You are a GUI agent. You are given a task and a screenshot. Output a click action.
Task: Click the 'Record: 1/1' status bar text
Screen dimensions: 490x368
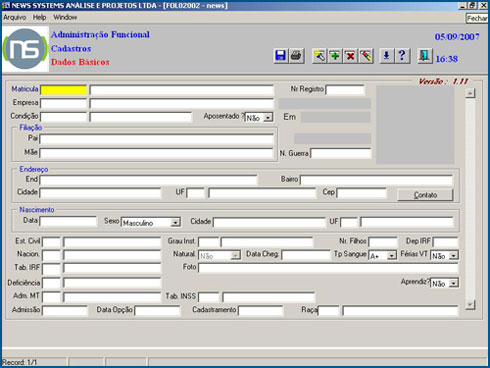19,362
